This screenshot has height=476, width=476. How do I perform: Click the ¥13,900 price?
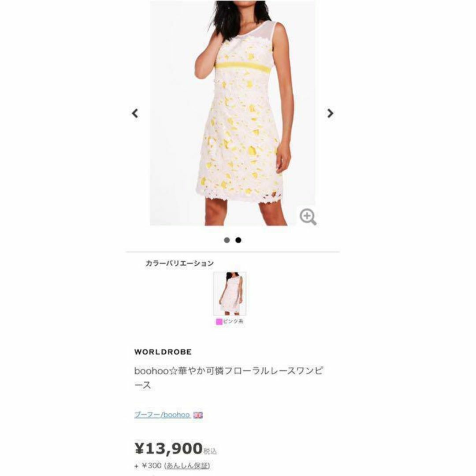point(168,448)
